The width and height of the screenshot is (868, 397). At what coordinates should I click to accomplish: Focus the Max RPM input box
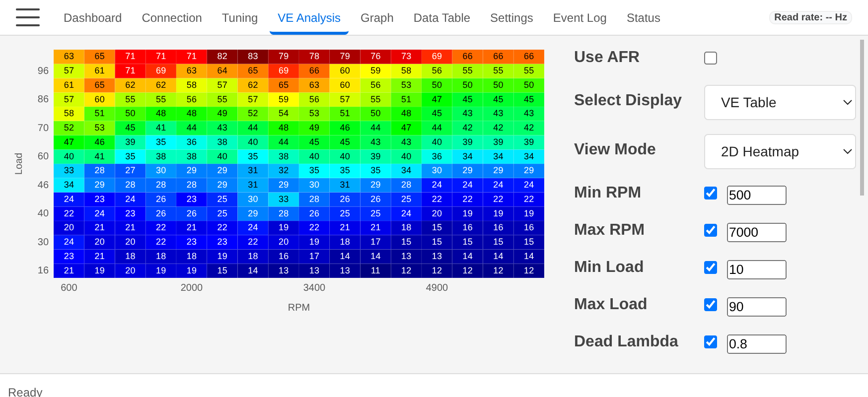point(756,232)
